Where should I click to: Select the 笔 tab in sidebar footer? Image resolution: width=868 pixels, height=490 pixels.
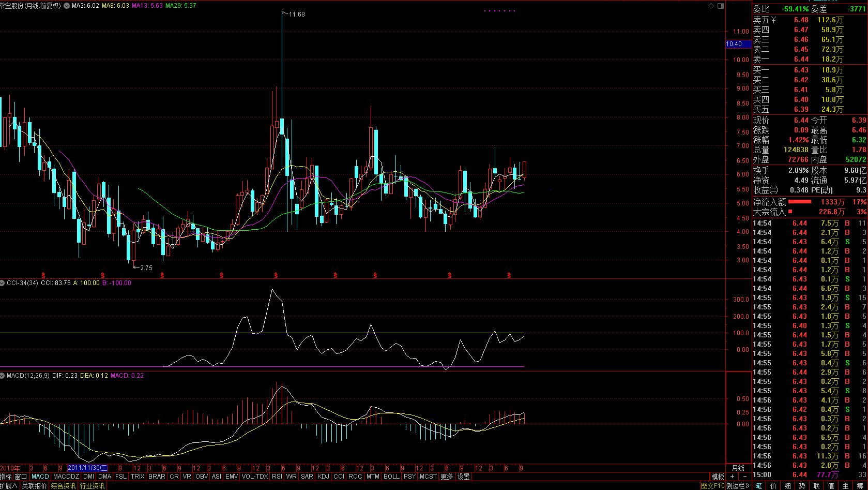(759, 486)
